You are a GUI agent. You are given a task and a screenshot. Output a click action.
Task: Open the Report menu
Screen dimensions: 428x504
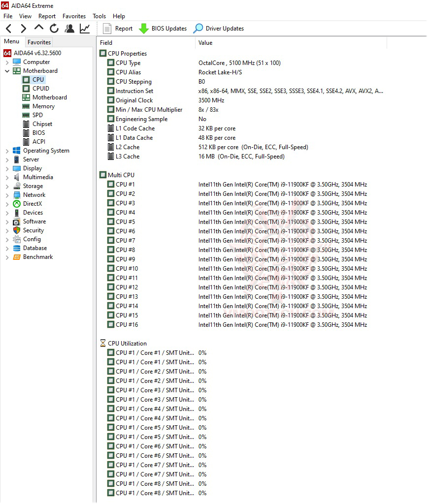point(47,16)
